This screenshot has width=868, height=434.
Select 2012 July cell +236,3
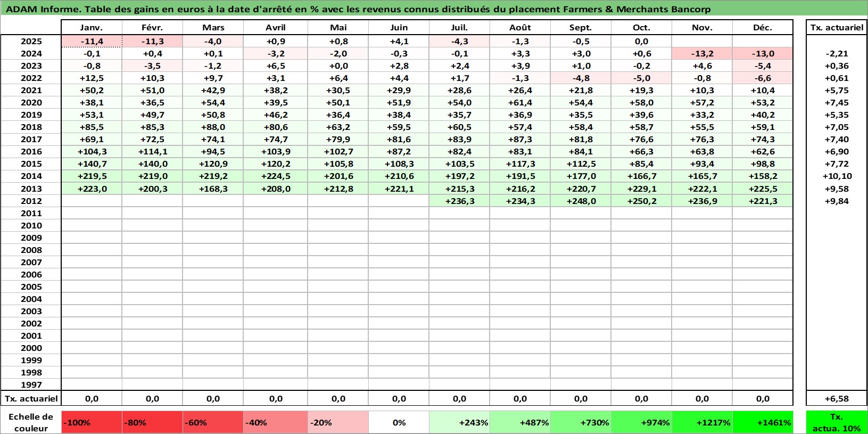pyautogui.click(x=459, y=201)
